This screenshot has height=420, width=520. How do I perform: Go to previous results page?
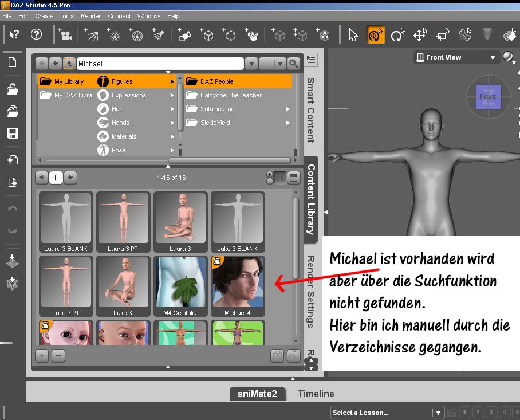(x=42, y=178)
